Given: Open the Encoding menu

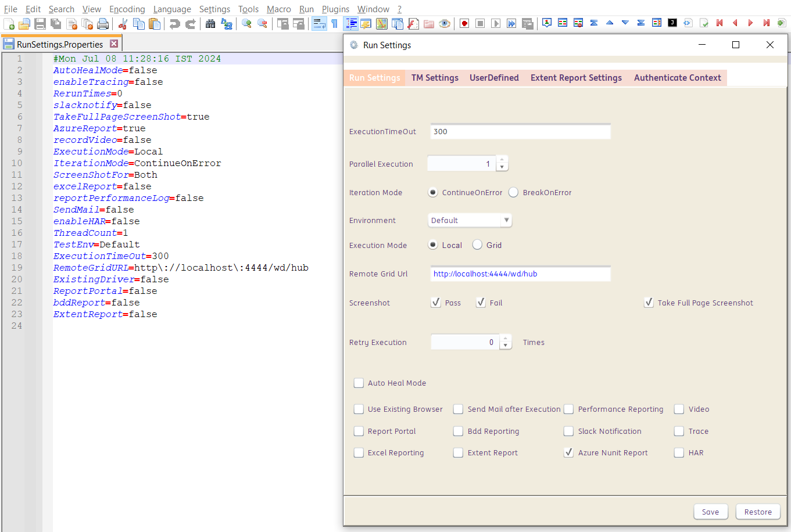Looking at the screenshot, I should pyautogui.click(x=127, y=9).
